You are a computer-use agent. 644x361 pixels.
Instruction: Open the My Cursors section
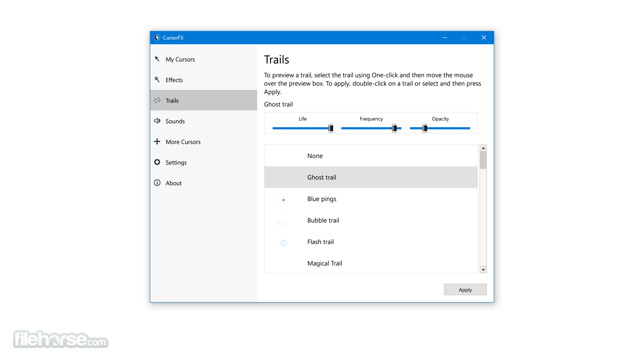[x=204, y=59]
